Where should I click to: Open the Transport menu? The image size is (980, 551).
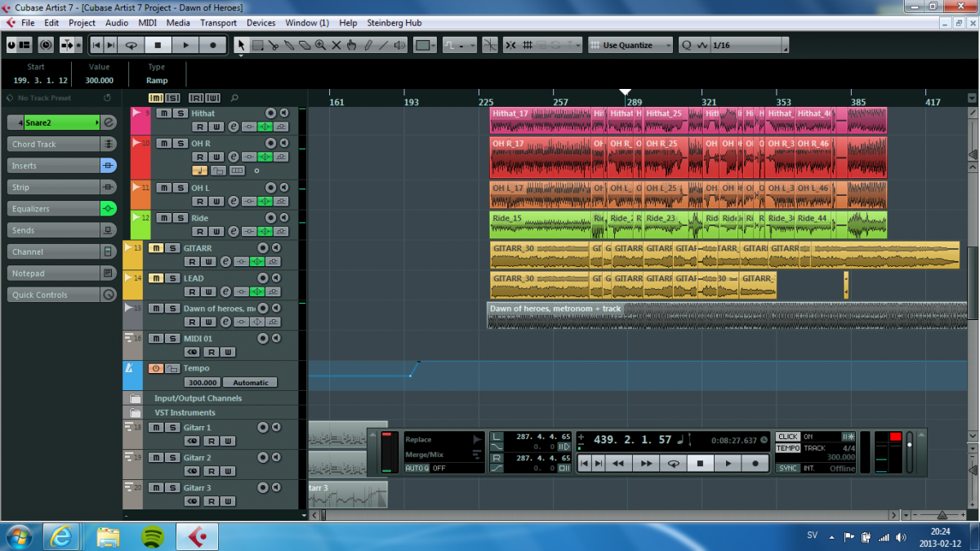tap(218, 23)
